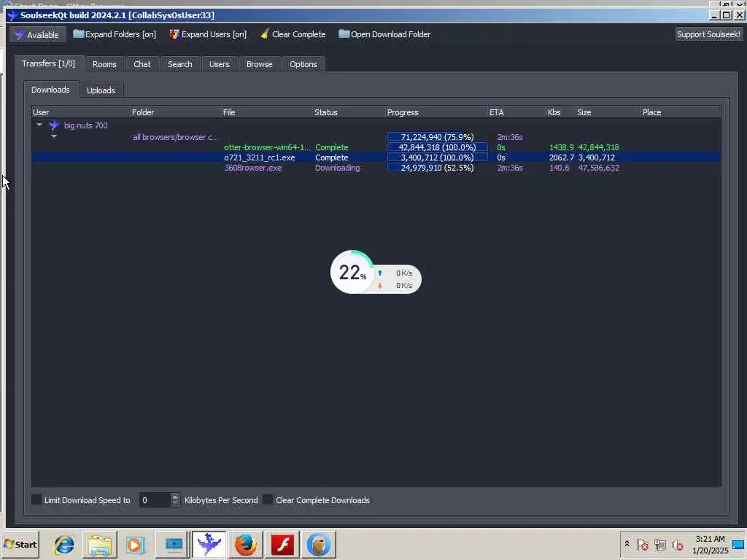Viewport: 747px width, 560px height.
Task: Launch Firefox from the taskbar
Action: tap(246, 544)
